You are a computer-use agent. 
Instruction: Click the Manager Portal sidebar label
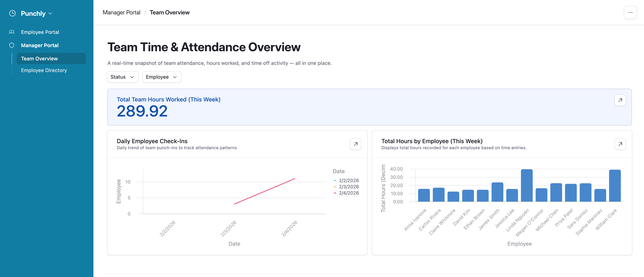[40, 45]
